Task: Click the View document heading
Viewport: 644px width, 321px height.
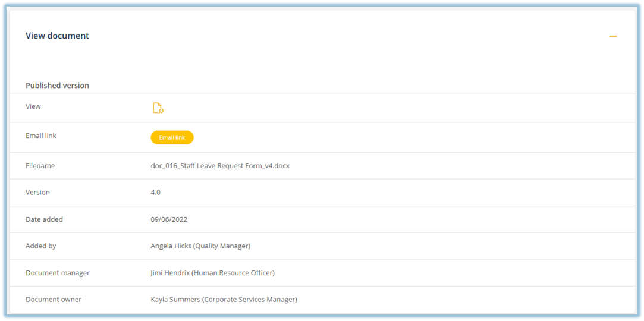Action: (57, 36)
